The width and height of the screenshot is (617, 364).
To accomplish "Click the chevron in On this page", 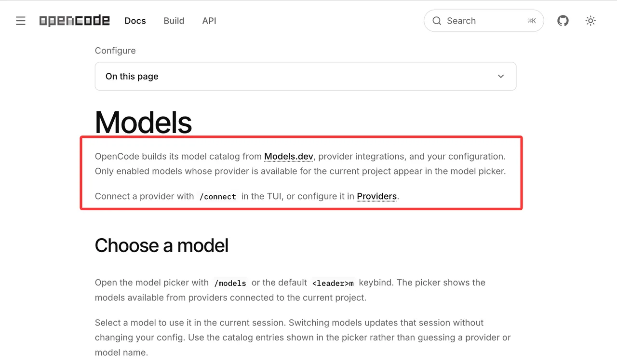I will pyautogui.click(x=501, y=76).
